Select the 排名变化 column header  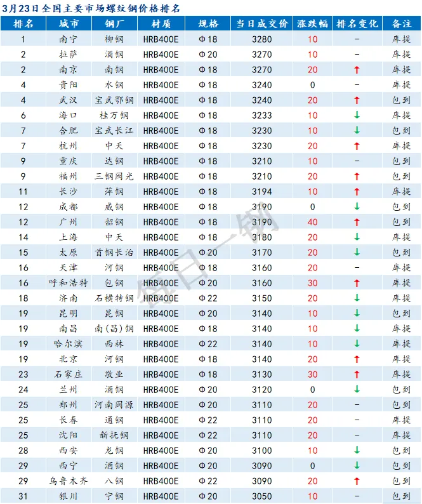(x=357, y=23)
